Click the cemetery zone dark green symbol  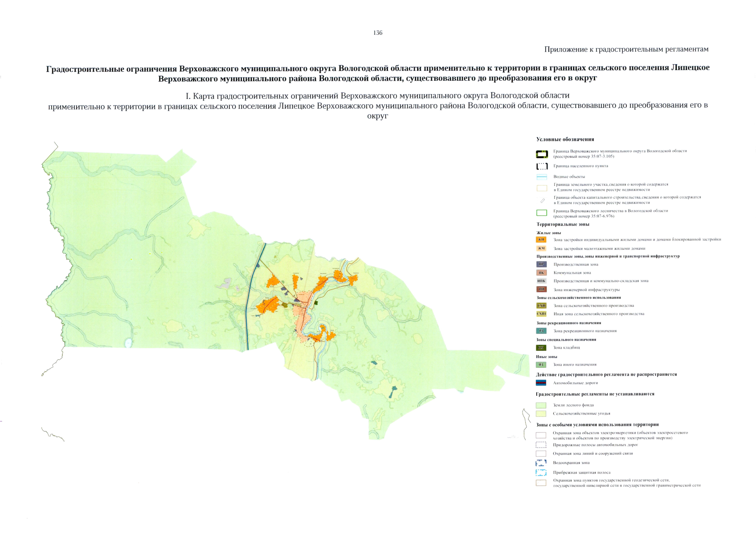click(x=541, y=348)
